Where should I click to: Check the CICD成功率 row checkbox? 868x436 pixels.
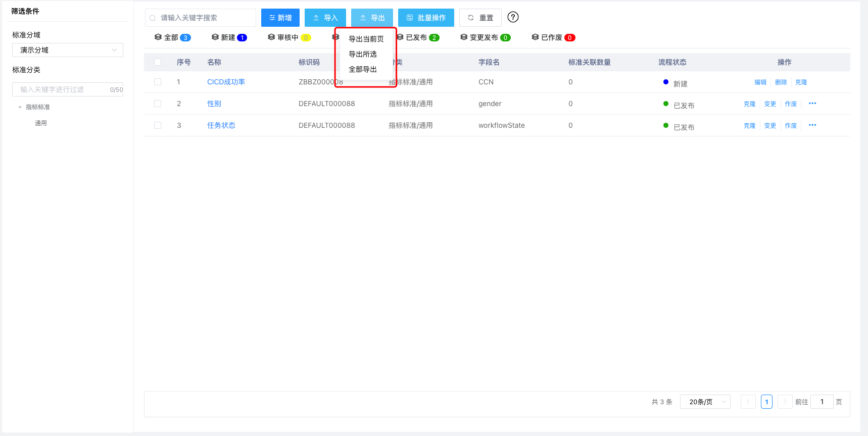158,82
